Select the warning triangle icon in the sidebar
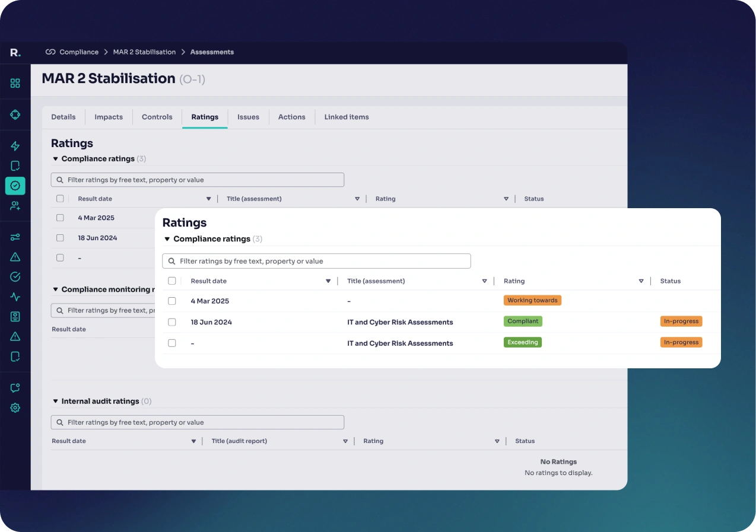The width and height of the screenshot is (756, 532). click(15, 257)
